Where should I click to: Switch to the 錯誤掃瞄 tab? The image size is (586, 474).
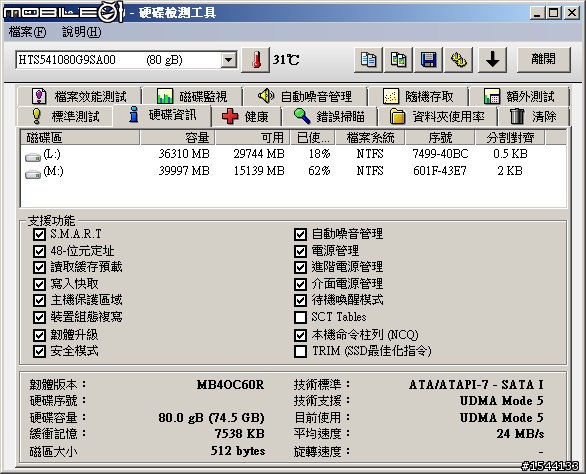[x=329, y=117]
